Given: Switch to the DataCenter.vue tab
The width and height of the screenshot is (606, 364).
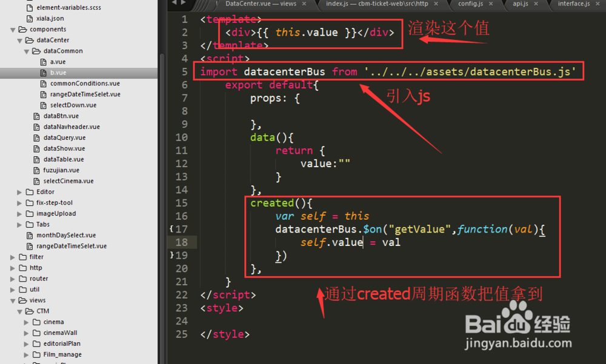Looking at the screenshot, I should pyautogui.click(x=261, y=4).
